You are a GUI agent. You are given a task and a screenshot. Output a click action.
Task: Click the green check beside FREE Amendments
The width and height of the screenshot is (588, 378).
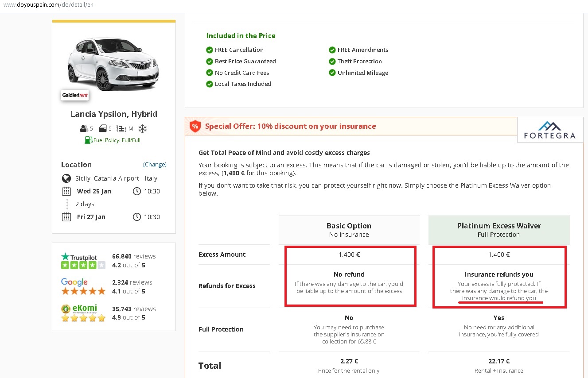click(332, 50)
